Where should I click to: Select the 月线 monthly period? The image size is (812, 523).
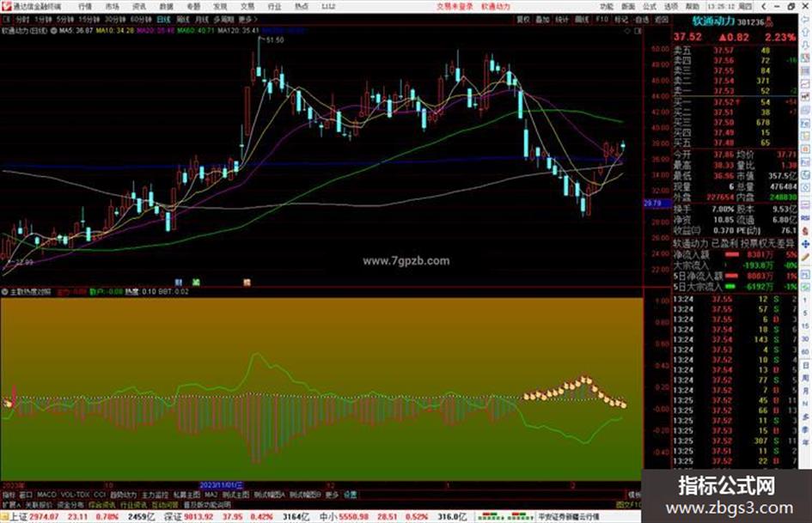[x=201, y=19]
